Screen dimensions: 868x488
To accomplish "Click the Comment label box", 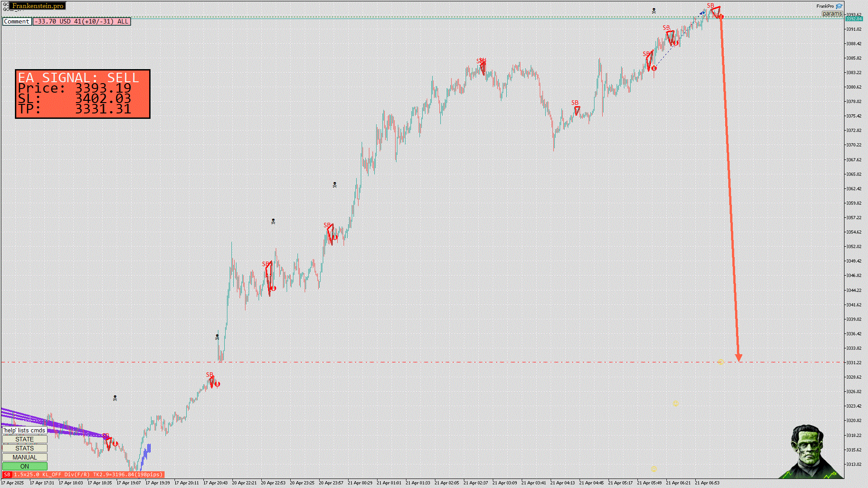I will pos(17,21).
